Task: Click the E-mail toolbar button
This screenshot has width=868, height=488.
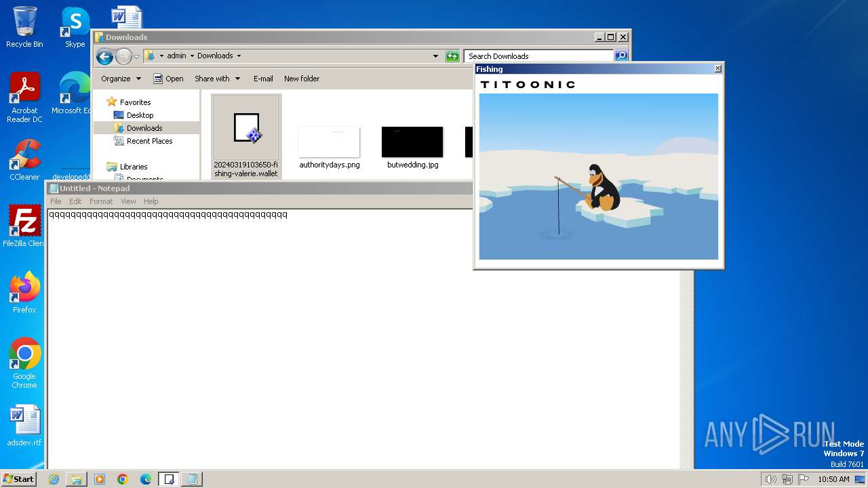Action: pos(263,79)
